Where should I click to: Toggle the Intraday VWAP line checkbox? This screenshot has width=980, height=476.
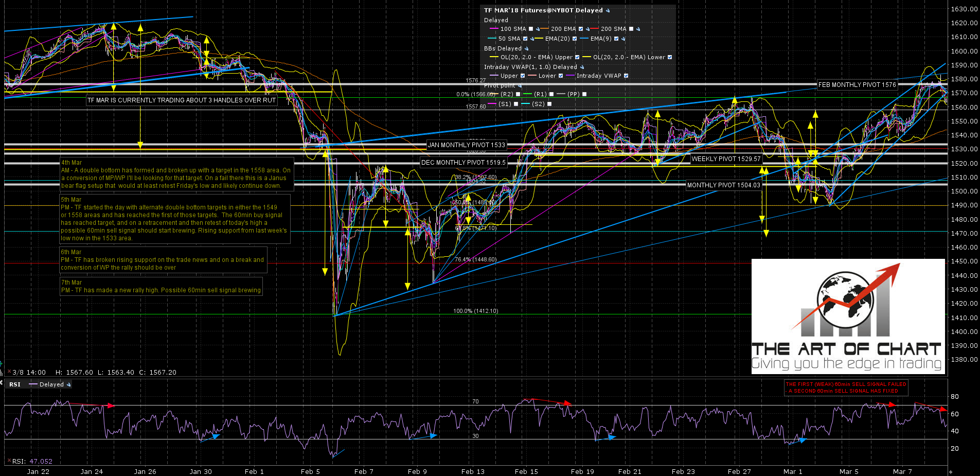tap(626, 76)
